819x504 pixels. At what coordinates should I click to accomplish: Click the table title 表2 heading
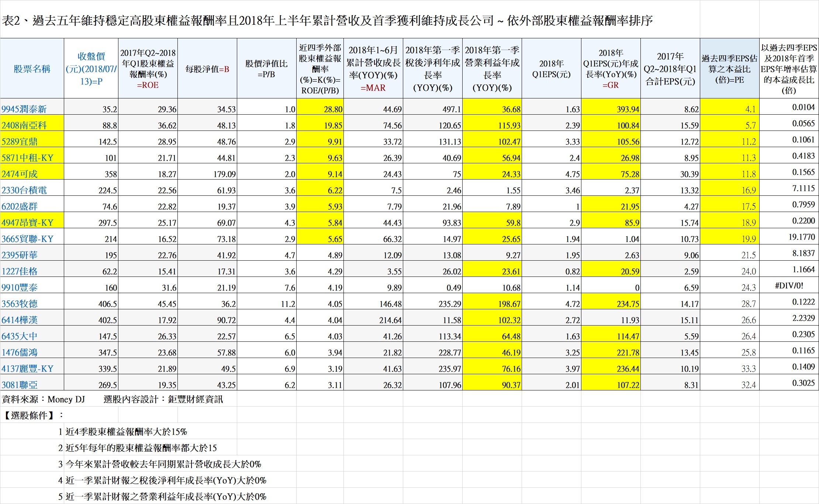(327, 20)
